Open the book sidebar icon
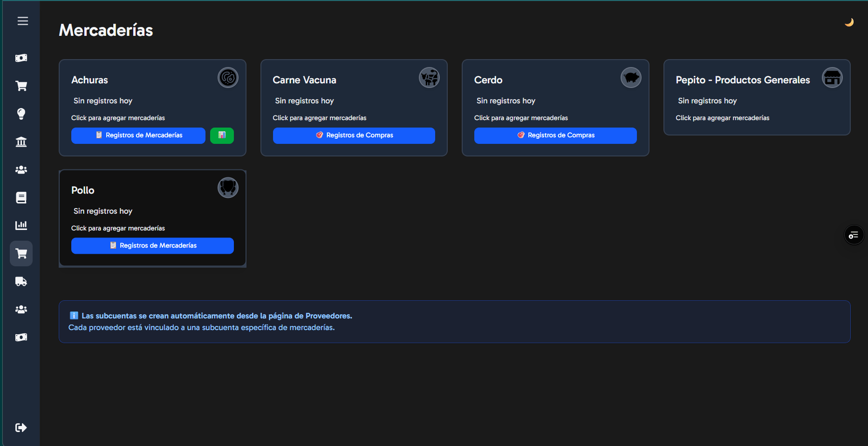The width and height of the screenshot is (868, 446). [21, 198]
